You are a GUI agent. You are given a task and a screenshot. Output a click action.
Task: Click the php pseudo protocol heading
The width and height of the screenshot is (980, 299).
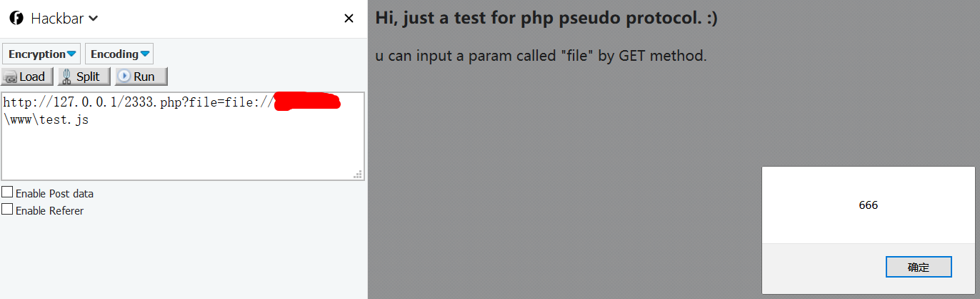546,18
